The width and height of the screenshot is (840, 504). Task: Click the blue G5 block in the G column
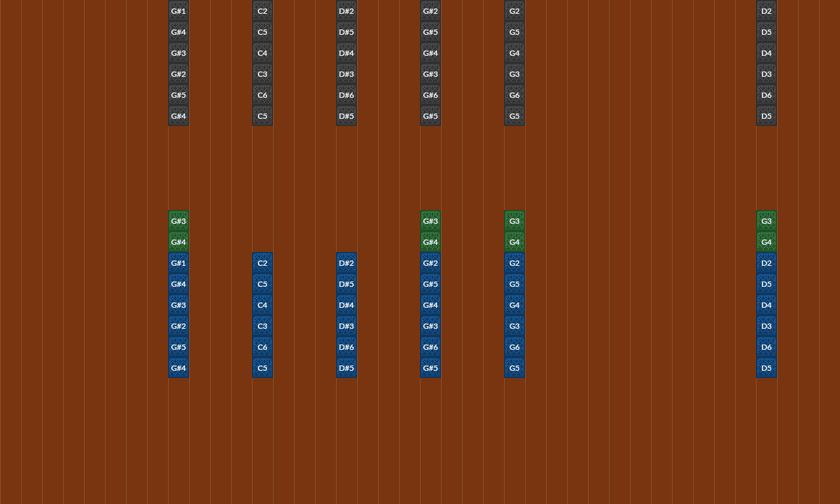514,284
